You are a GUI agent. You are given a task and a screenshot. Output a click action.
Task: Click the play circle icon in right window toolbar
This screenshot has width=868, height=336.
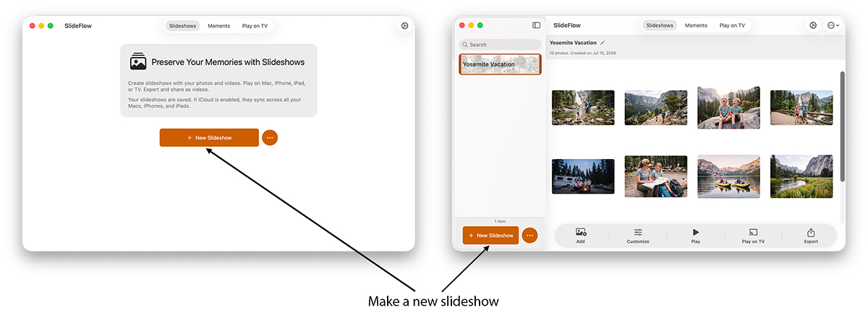(814, 25)
